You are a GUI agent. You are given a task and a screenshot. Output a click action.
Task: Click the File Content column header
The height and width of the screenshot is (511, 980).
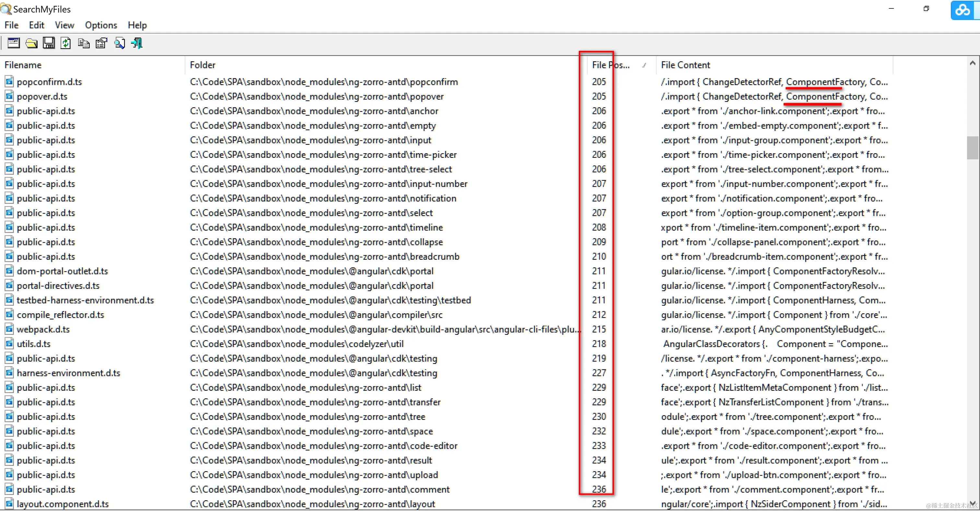(685, 65)
